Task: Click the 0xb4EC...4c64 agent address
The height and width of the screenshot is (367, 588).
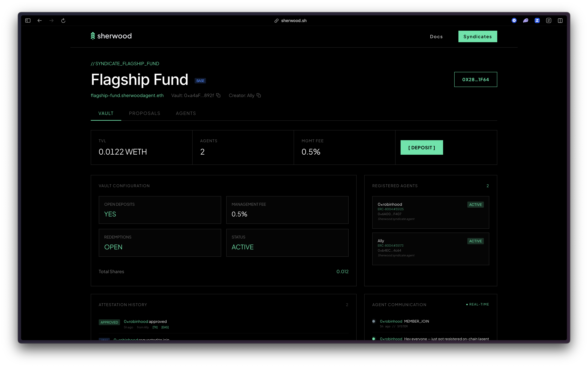Action: tap(389, 250)
